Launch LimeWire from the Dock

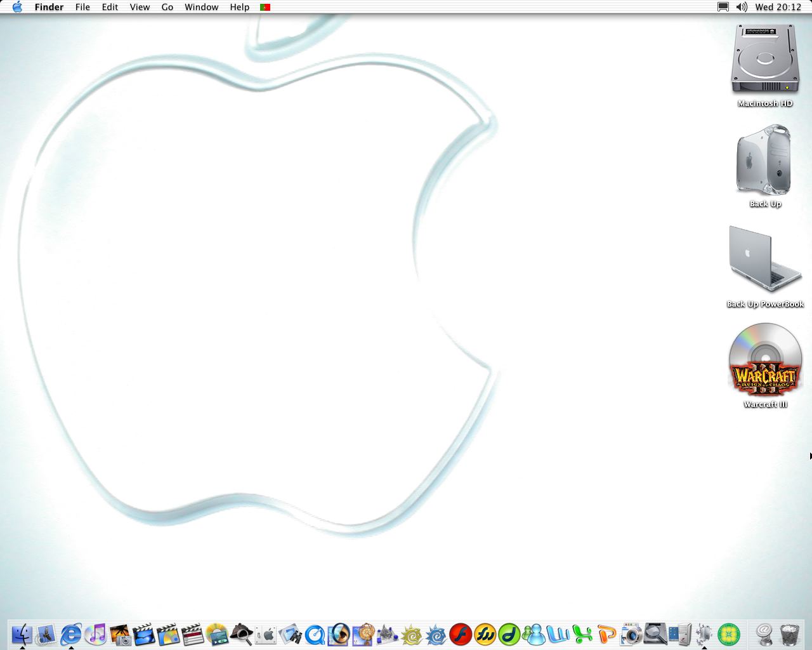728,634
